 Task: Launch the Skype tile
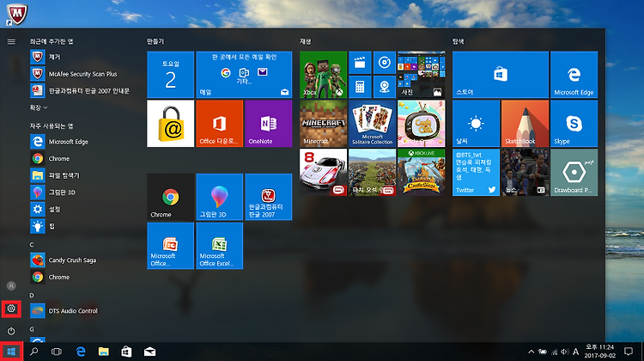coord(574,124)
